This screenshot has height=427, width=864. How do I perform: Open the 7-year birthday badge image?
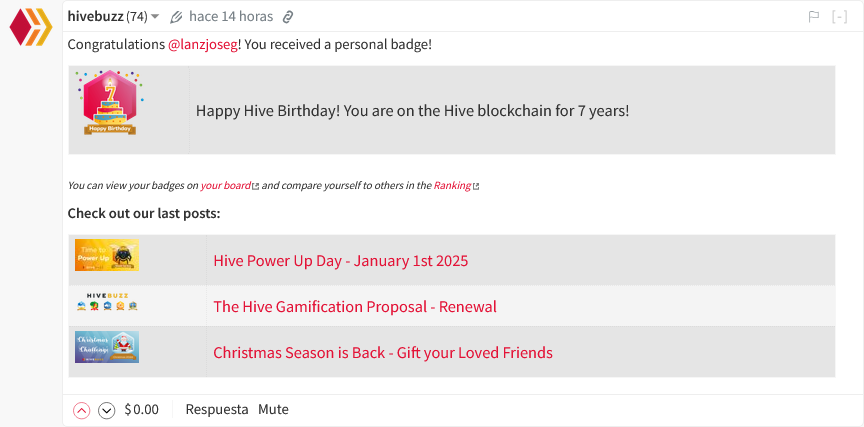coord(109,103)
